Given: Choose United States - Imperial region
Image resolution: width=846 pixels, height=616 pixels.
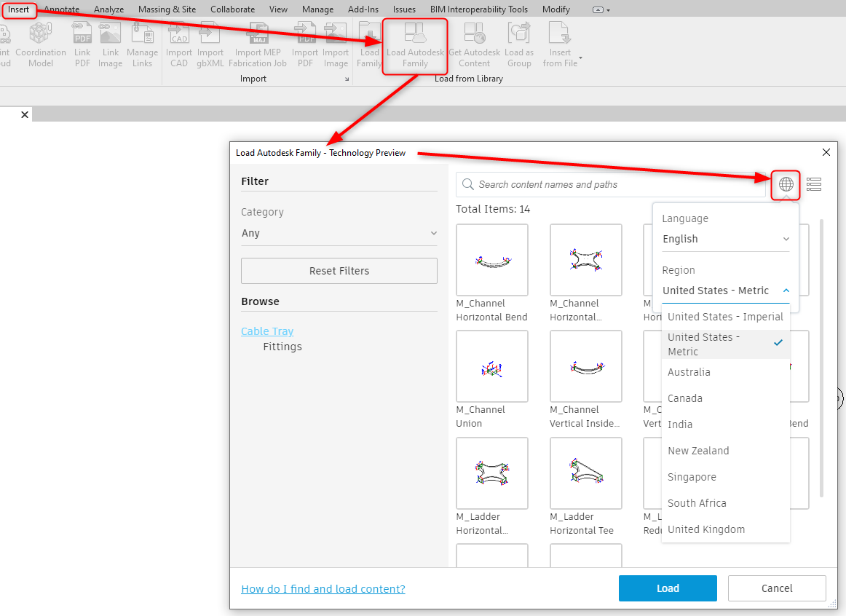Looking at the screenshot, I should (725, 317).
